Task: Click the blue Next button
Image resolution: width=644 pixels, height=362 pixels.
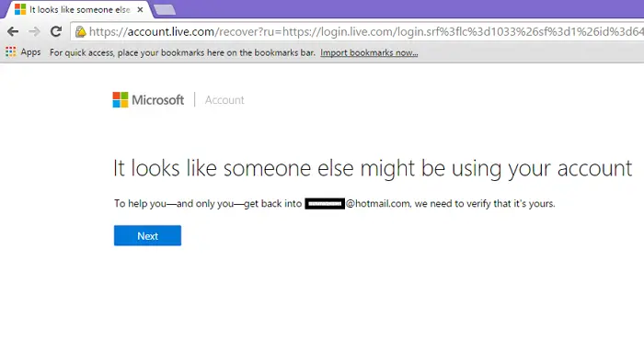Action: pos(147,236)
